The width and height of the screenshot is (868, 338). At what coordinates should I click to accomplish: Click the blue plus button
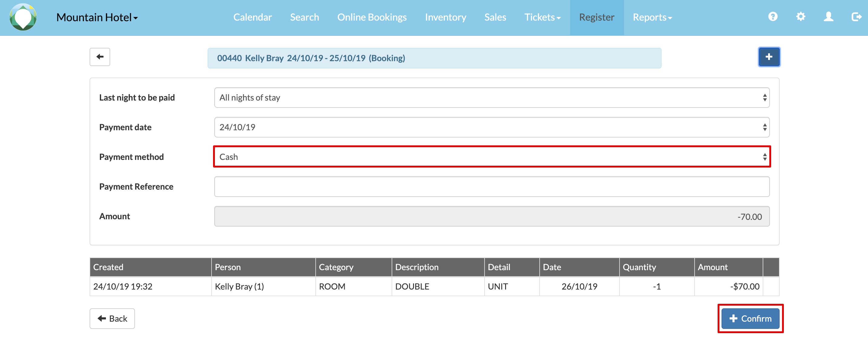click(769, 57)
